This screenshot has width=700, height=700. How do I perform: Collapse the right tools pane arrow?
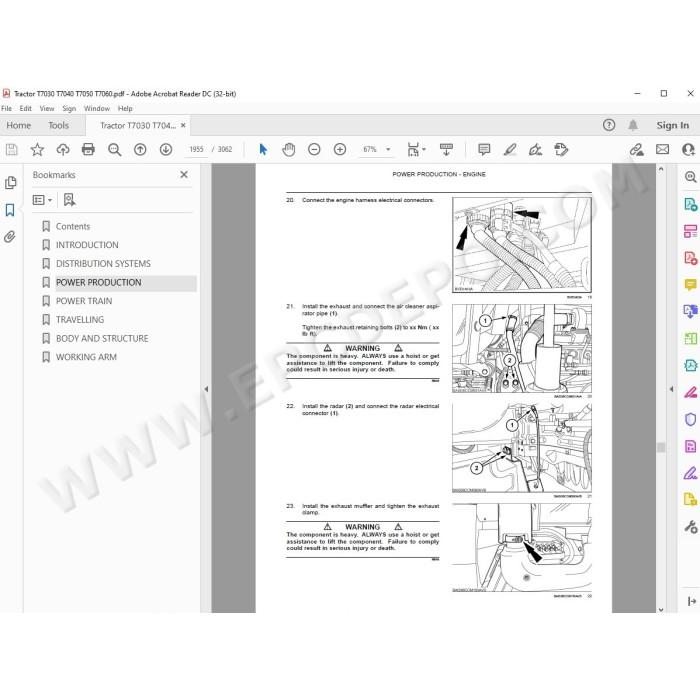671,389
